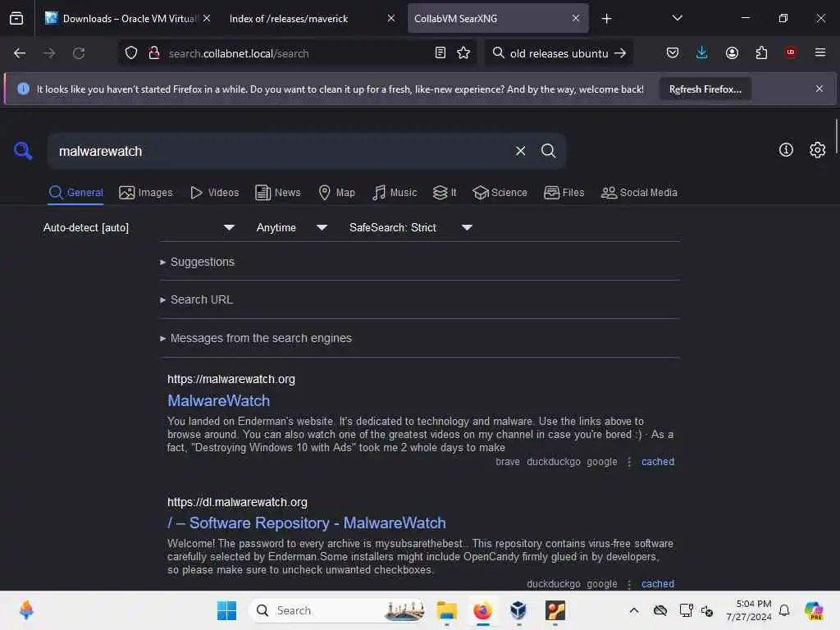
Task: Submit old releases ubuntu search arrow
Action: [620, 53]
